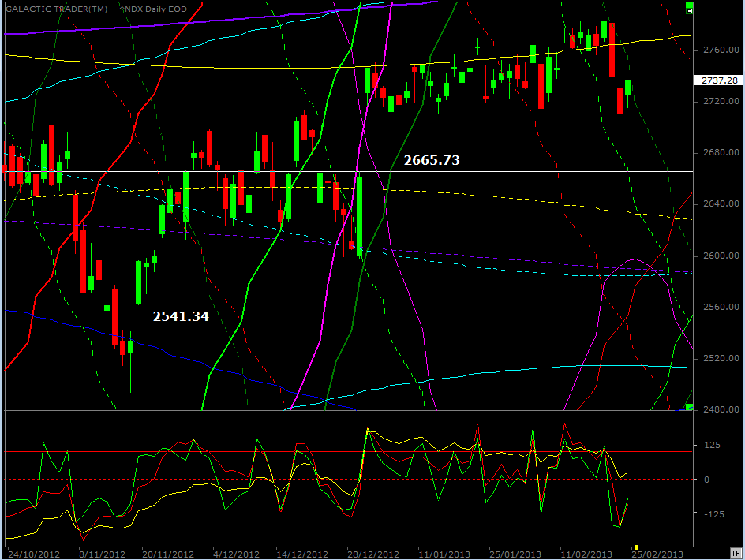Click the NDX Daily EOD chart title
The image size is (745, 560).
[x=155, y=9]
